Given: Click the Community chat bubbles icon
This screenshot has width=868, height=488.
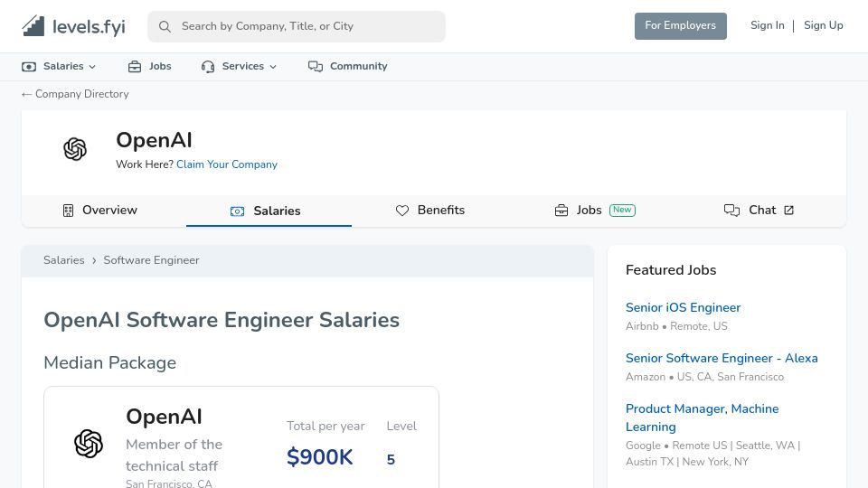Looking at the screenshot, I should pos(316,66).
